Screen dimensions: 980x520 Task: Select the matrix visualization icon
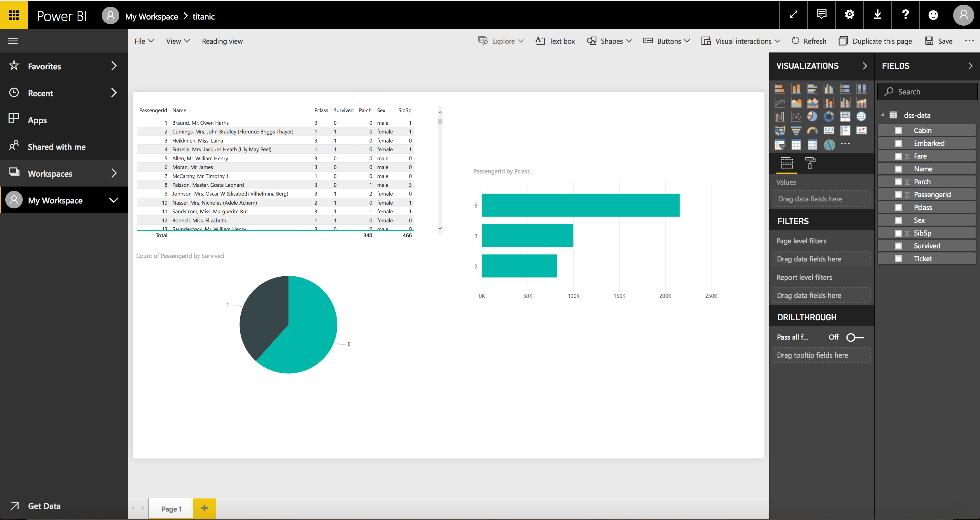point(812,145)
